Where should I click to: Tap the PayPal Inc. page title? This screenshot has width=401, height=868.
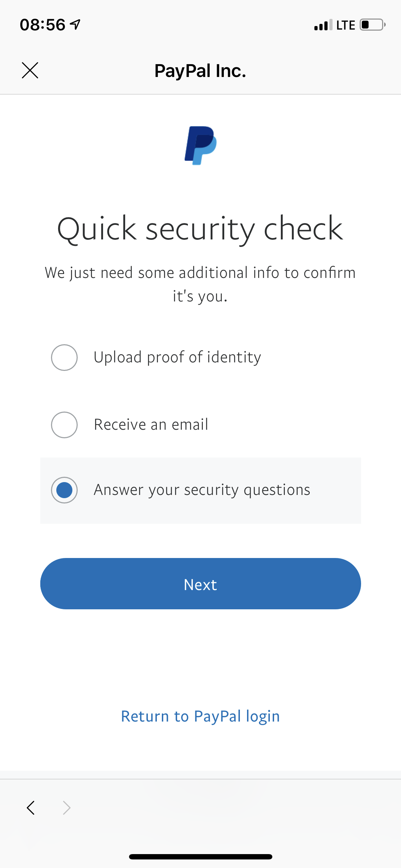[x=200, y=71]
